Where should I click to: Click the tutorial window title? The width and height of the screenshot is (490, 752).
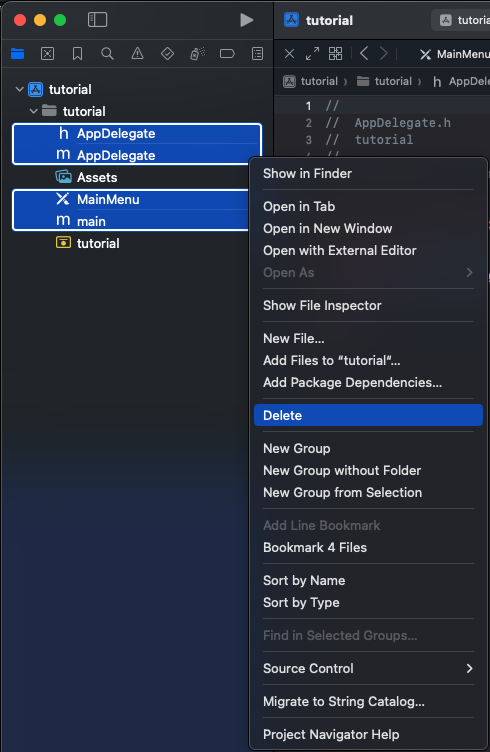click(x=329, y=20)
